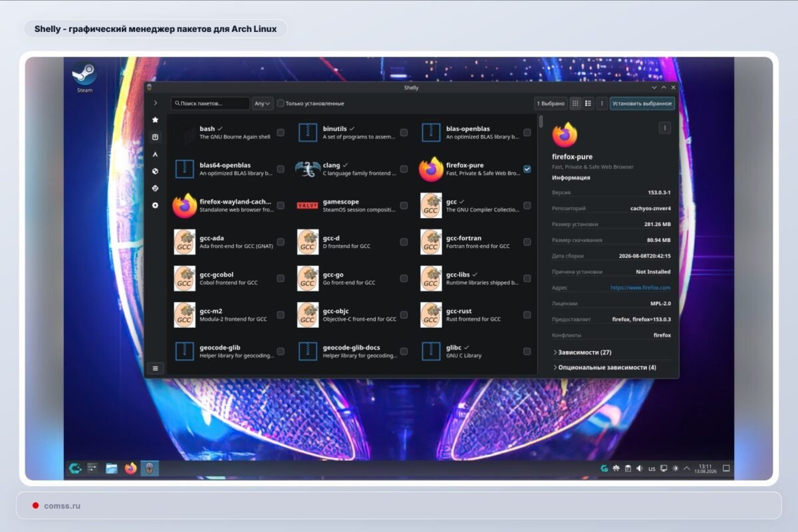This screenshot has height=532, width=798.
Task: Select the gcc-rust package entry
Action: point(476,315)
